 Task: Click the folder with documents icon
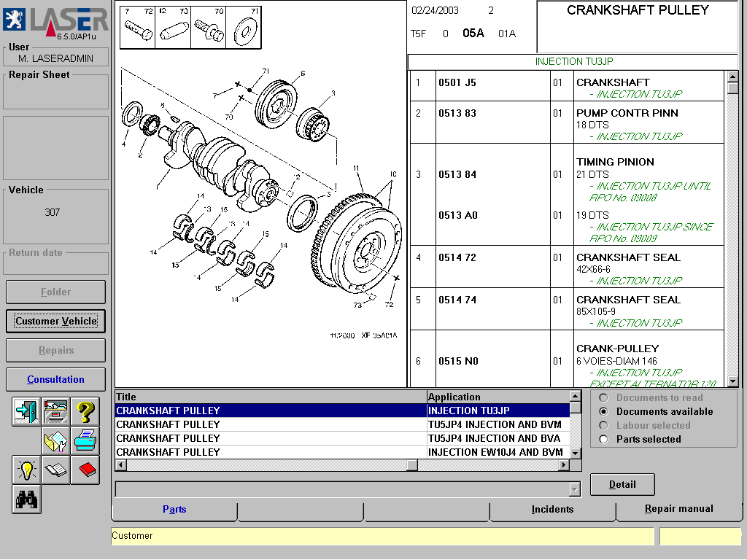point(55,440)
